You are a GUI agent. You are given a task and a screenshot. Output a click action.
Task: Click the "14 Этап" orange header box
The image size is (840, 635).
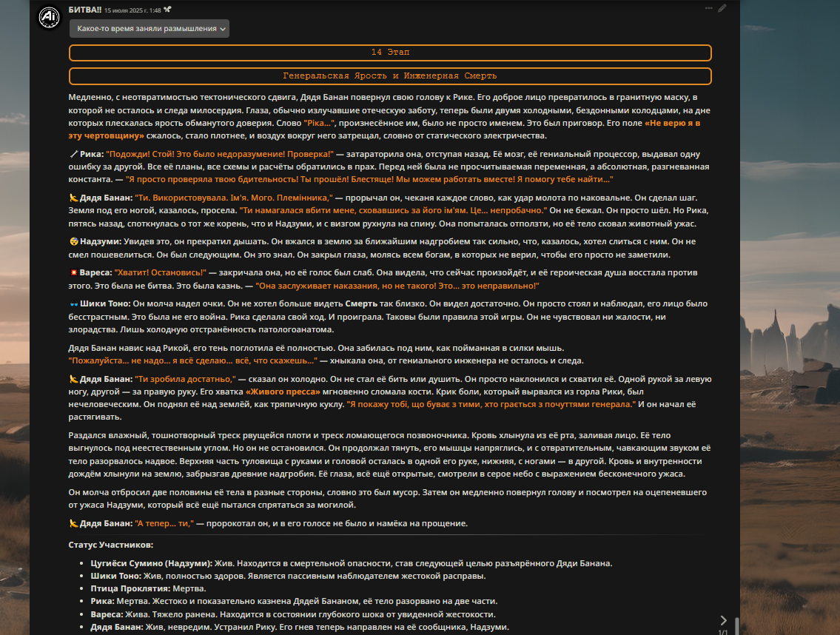tap(390, 53)
